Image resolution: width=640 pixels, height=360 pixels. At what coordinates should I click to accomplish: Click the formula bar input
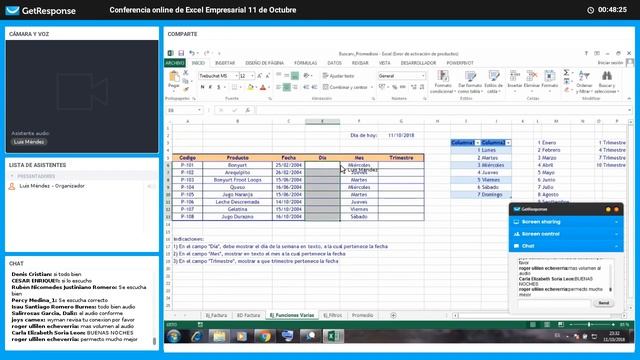[x=442, y=110]
